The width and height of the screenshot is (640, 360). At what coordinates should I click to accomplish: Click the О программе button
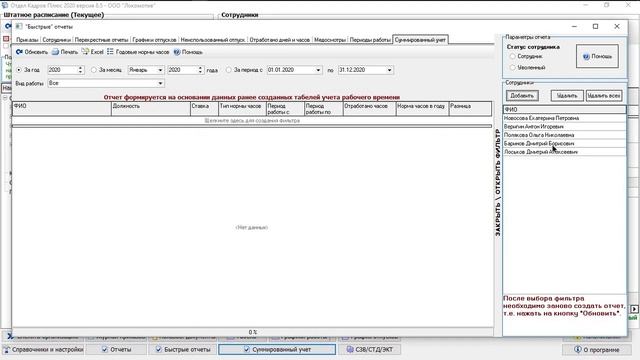point(597,349)
